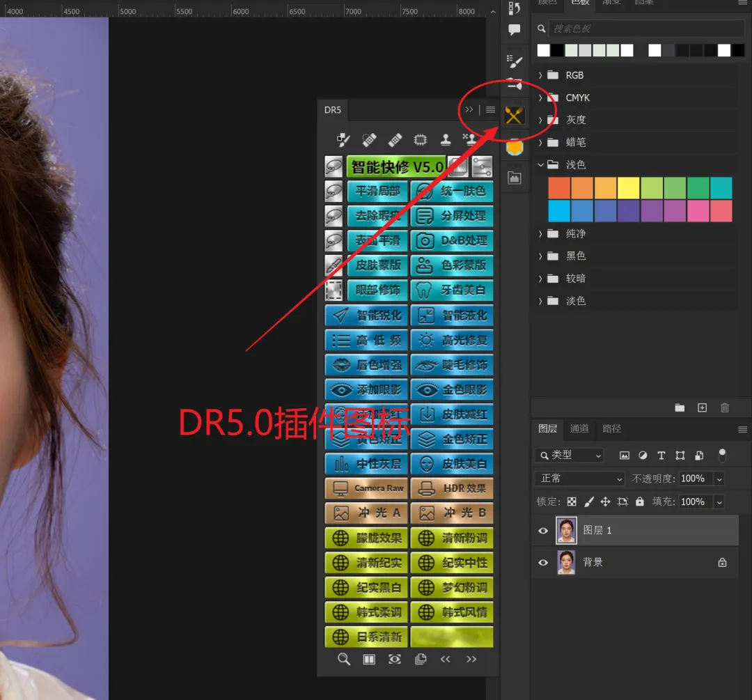
Task: Click the brush icon left of 皮肤蒙版
Action: click(x=334, y=265)
